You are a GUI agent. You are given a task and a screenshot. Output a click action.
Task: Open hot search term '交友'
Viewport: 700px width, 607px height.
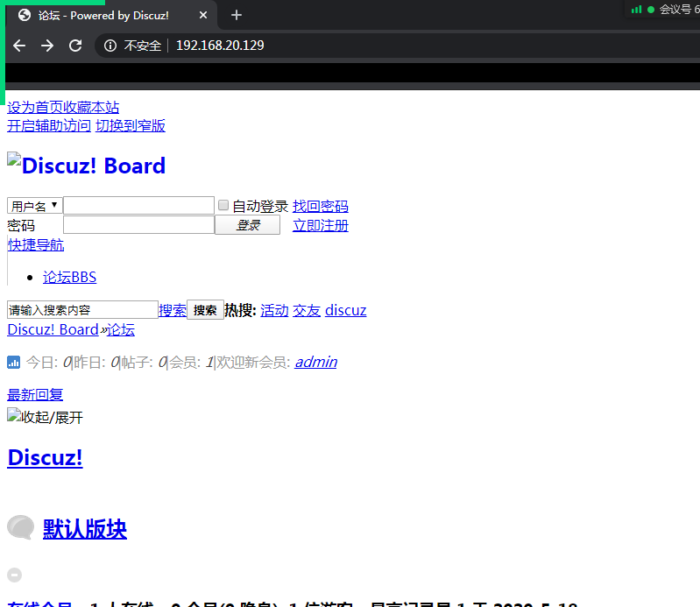tap(307, 310)
